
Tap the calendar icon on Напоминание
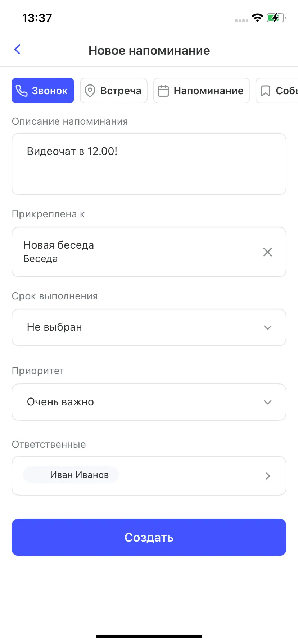[163, 91]
